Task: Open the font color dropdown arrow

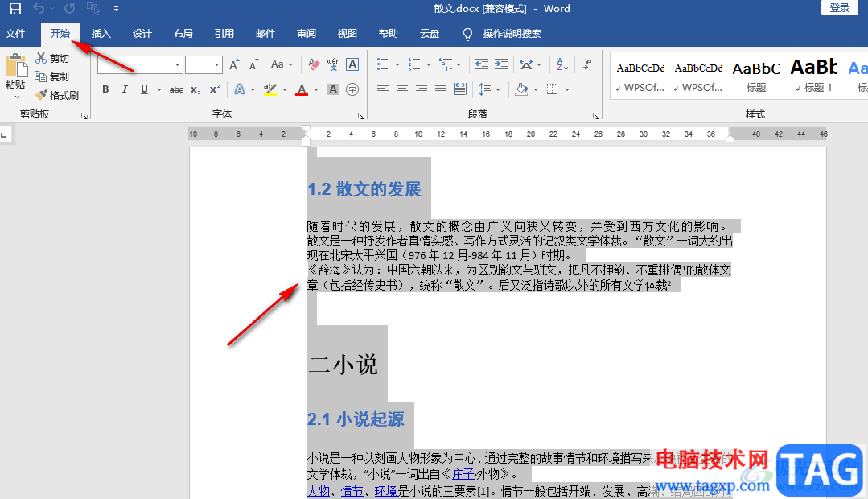Action: coord(316,89)
